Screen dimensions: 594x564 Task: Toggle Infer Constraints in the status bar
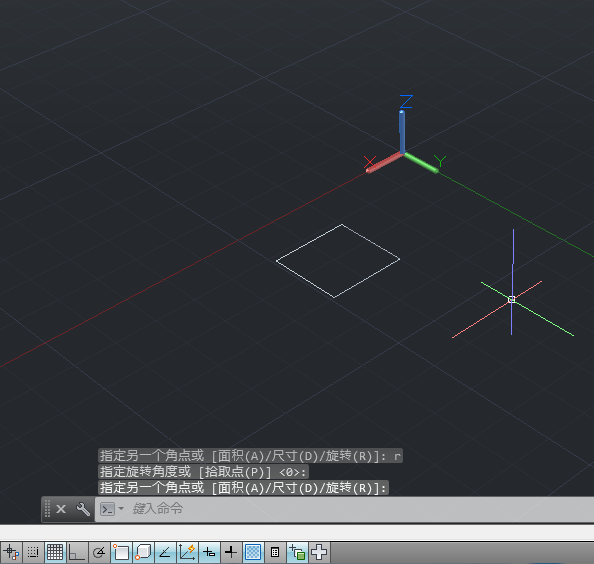[x=11, y=552]
